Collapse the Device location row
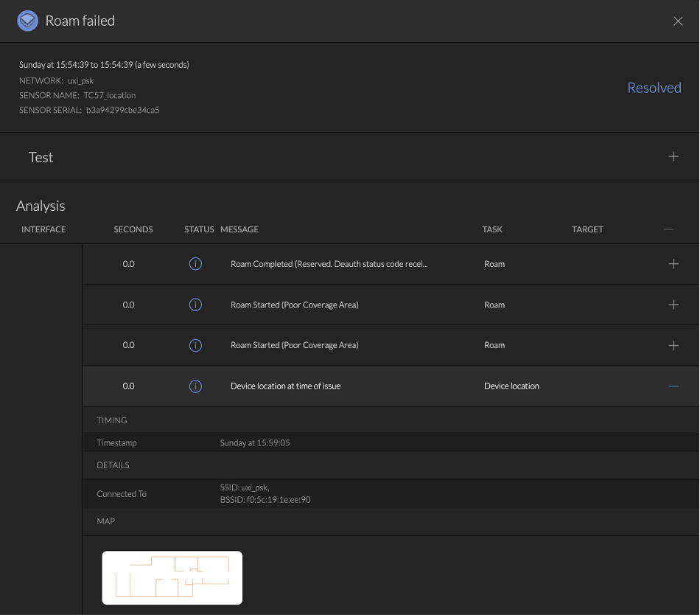700x615 pixels. [673, 386]
